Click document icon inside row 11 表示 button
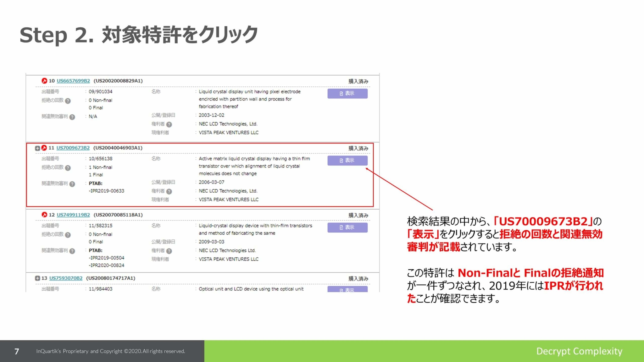 click(341, 161)
